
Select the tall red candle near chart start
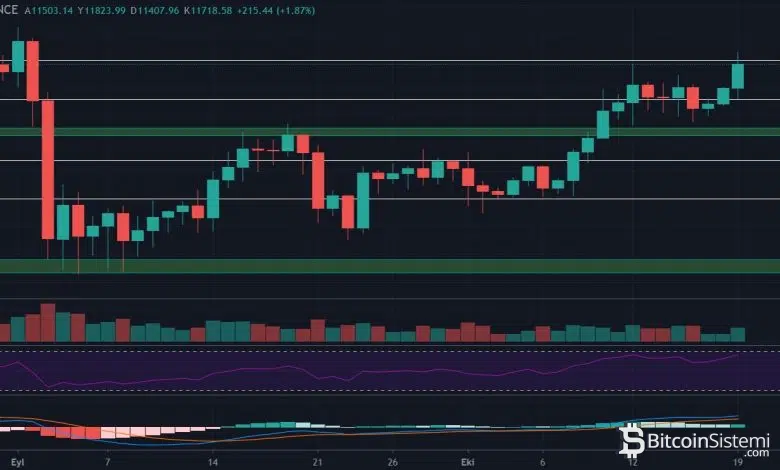pyautogui.click(x=47, y=168)
